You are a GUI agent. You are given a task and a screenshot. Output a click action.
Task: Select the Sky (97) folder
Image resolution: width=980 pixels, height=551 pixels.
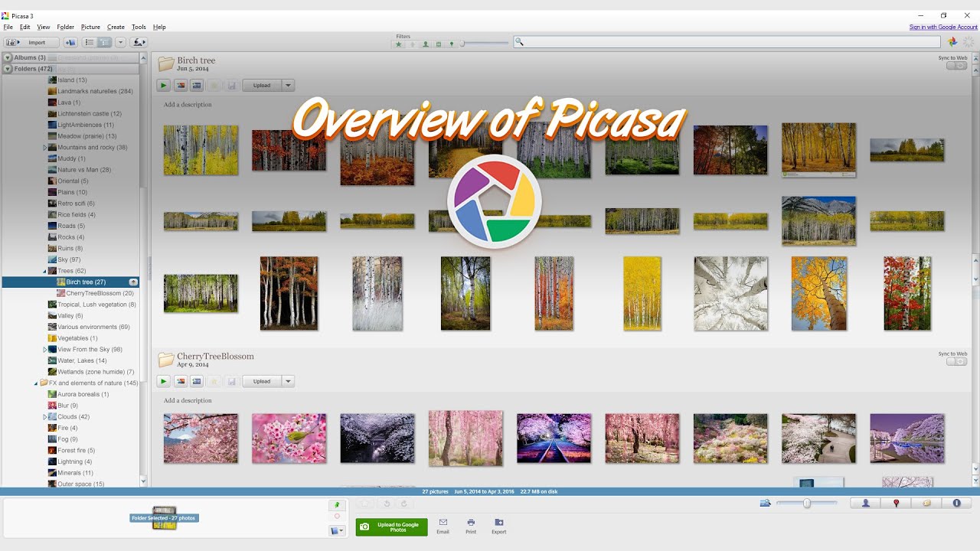64,259
